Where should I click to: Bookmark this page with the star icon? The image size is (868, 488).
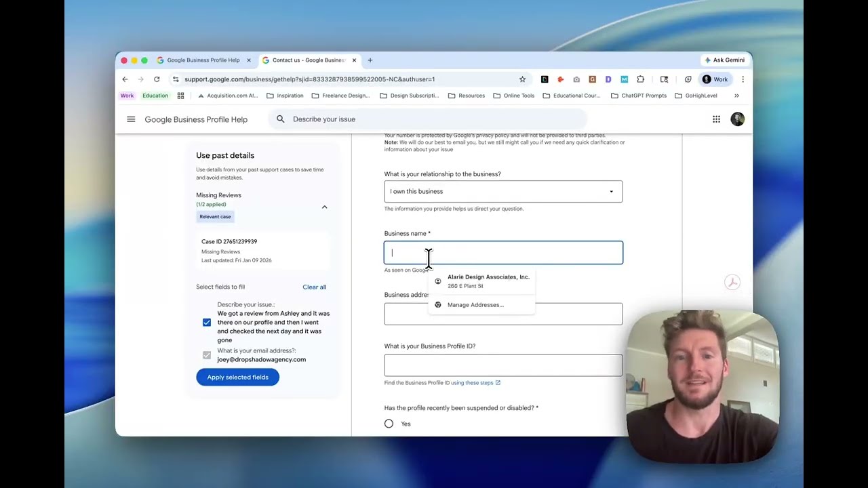[522, 79]
